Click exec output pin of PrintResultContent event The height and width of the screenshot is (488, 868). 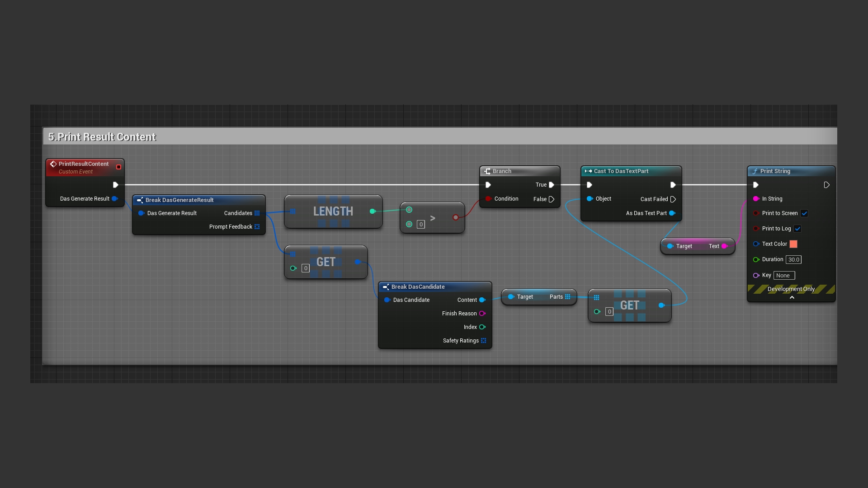click(116, 185)
